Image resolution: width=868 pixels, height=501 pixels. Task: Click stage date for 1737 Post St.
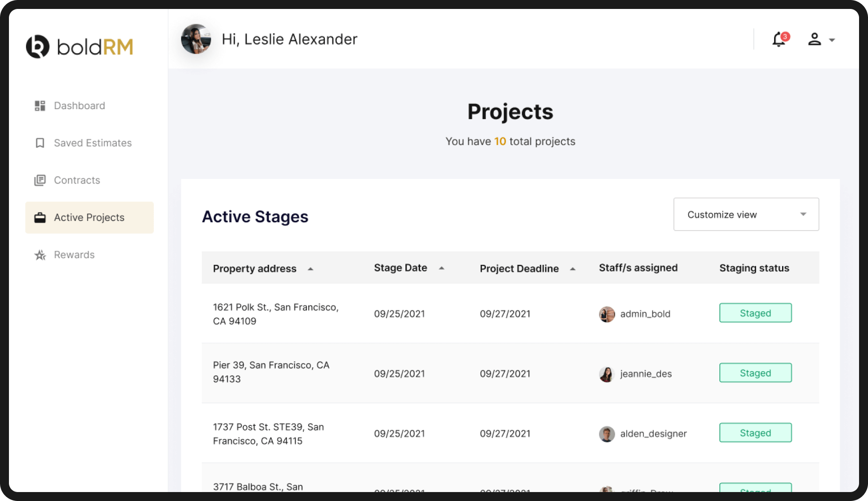pos(400,434)
